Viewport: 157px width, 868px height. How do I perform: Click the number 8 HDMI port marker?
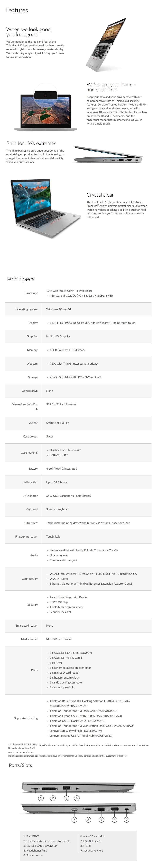point(115,820)
